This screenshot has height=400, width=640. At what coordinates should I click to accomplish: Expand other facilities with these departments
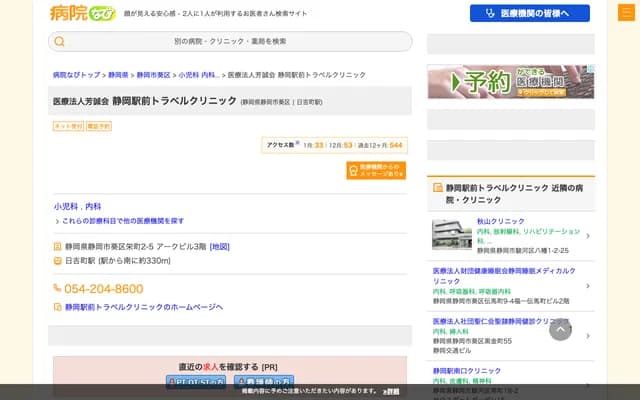(122, 220)
